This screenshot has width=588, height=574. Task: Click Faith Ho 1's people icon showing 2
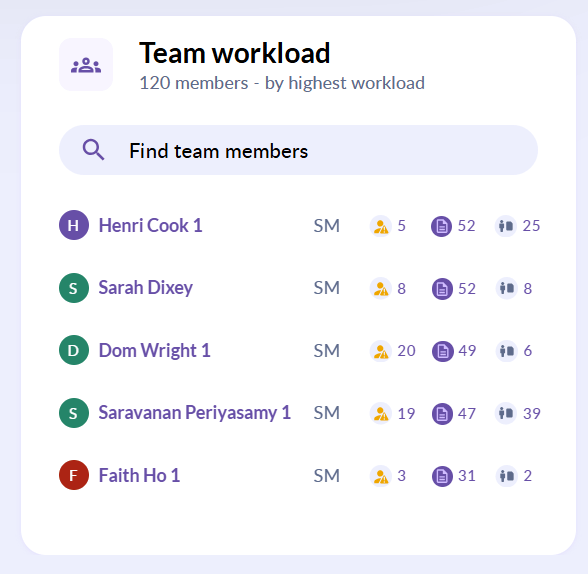(x=507, y=476)
